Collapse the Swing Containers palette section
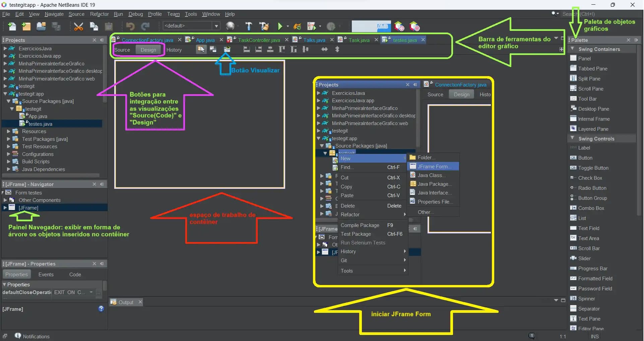 [572, 49]
